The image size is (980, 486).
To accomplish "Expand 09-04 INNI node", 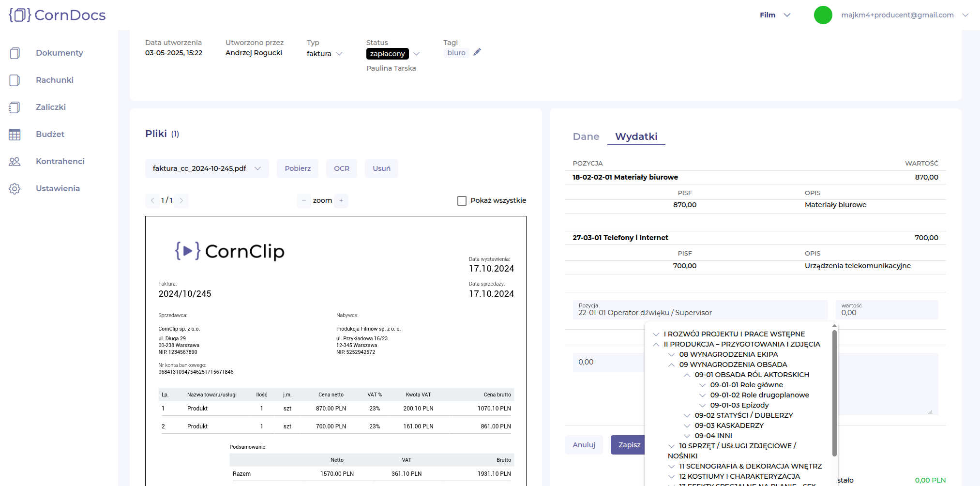I will pyautogui.click(x=687, y=436).
